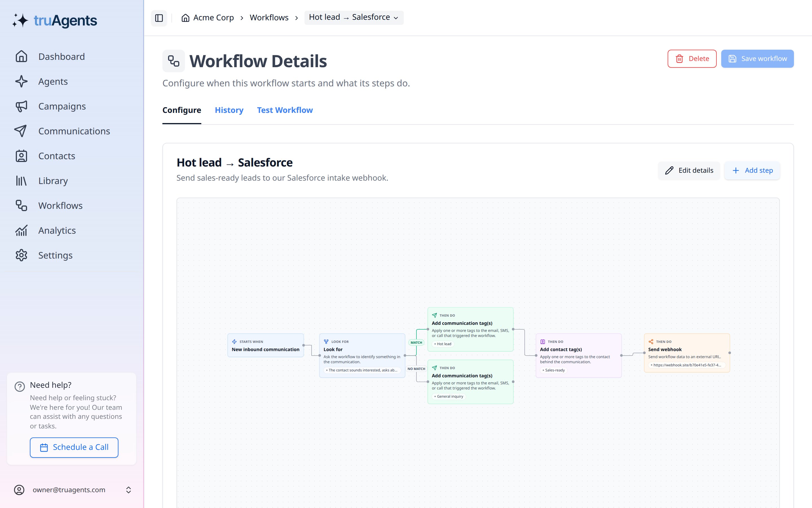Viewport: 812px width, 508px height.
Task: Select the General inquiry communication tag node
Action: point(470,382)
